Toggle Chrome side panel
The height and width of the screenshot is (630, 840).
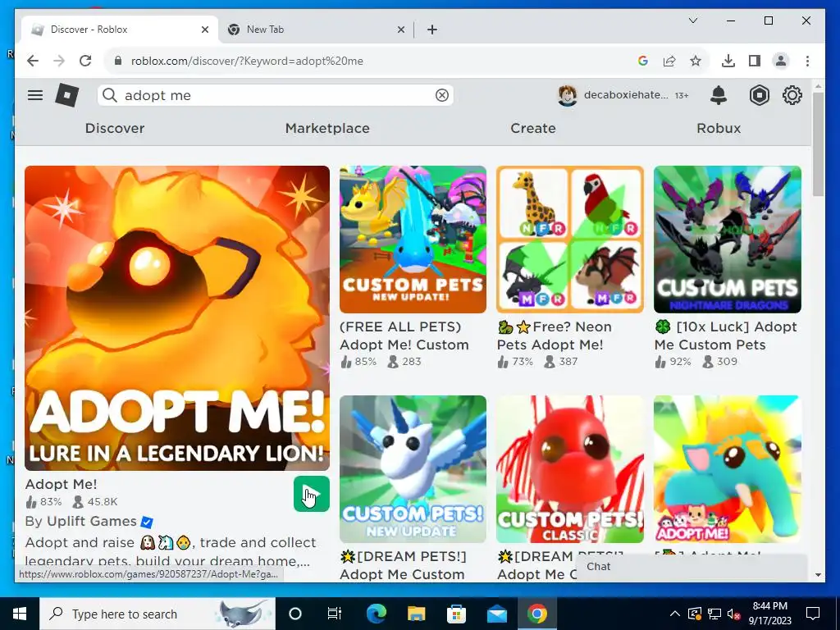755,61
